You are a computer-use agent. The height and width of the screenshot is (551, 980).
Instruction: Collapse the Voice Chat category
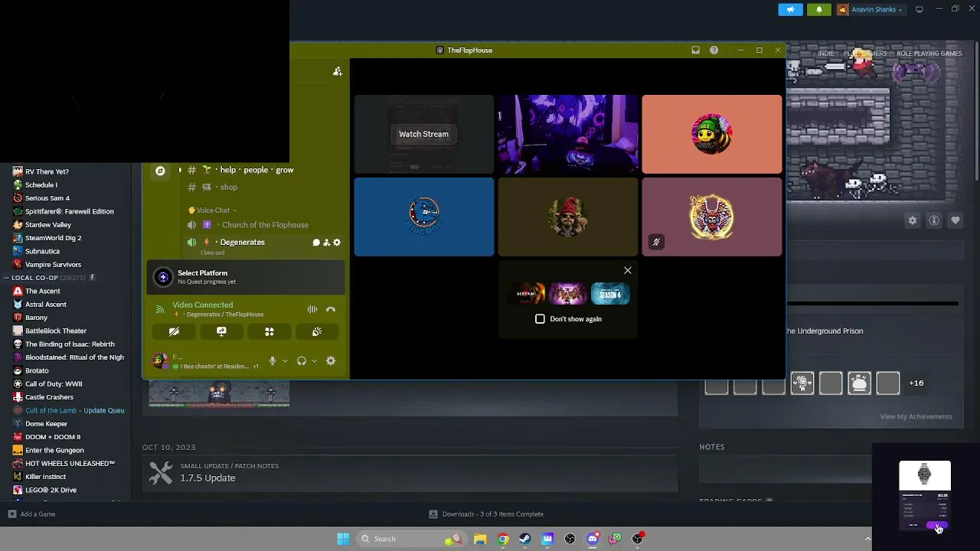[x=213, y=210]
